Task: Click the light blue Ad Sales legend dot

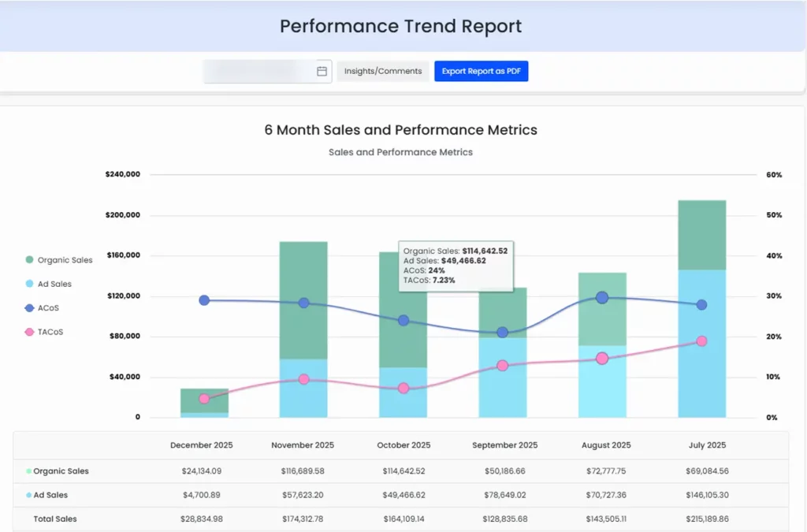Action: point(30,284)
